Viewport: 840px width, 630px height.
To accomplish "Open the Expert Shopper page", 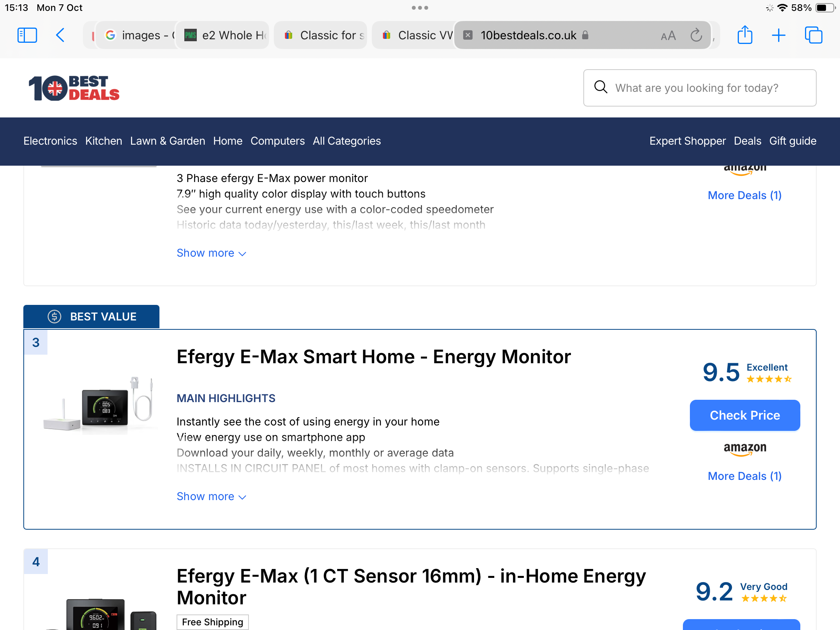I will 688,141.
